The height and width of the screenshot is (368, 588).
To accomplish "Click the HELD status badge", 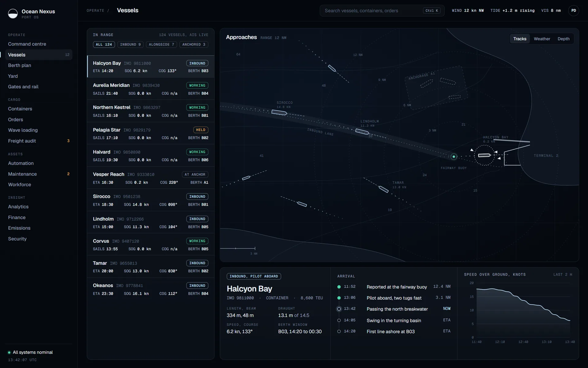I will [201, 130].
